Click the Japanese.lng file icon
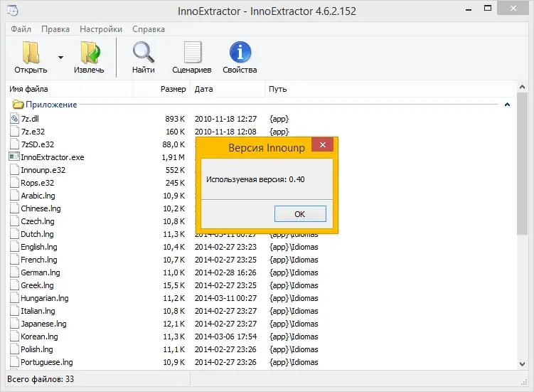The width and height of the screenshot is (534, 392). [x=14, y=324]
